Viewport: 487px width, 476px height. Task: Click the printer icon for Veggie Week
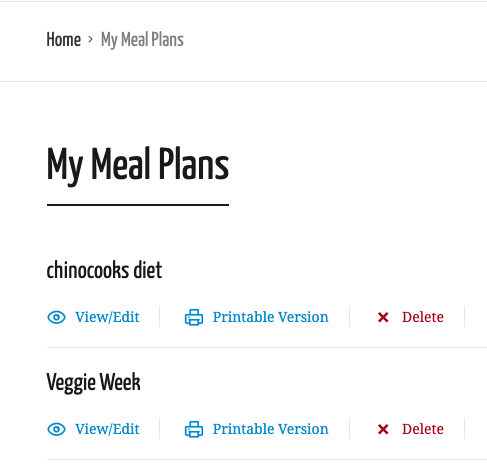click(194, 429)
